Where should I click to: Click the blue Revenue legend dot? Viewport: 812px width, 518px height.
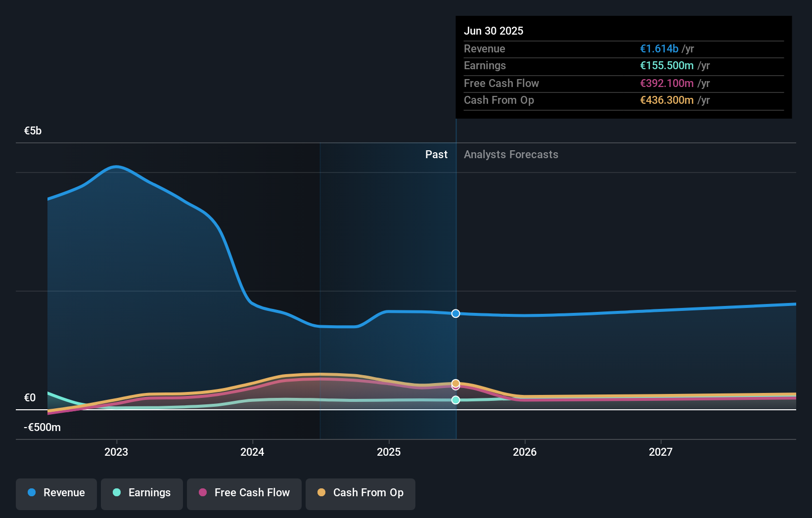(x=32, y=492)
